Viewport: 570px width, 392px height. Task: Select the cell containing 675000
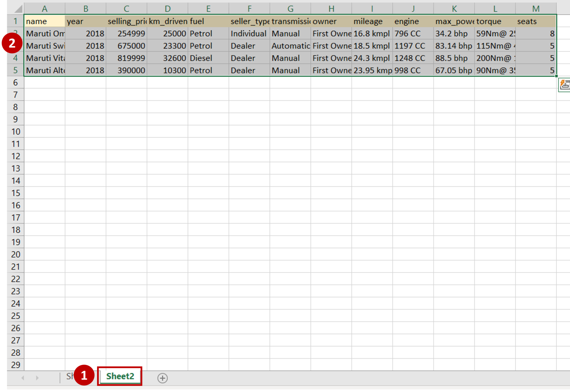coord(126,46)
